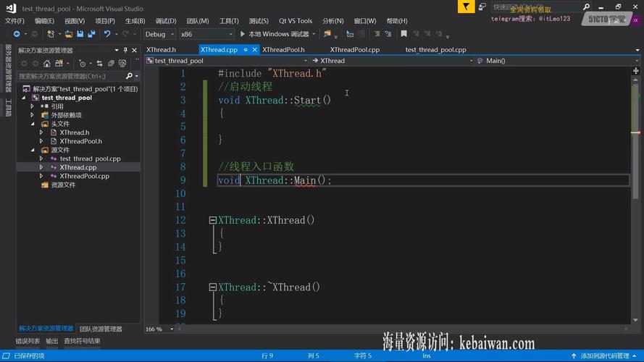Click the Quick Launch search magnifier icon
Image resolution: width=644 pixels, height=362 pixels.
click(587, 7)
